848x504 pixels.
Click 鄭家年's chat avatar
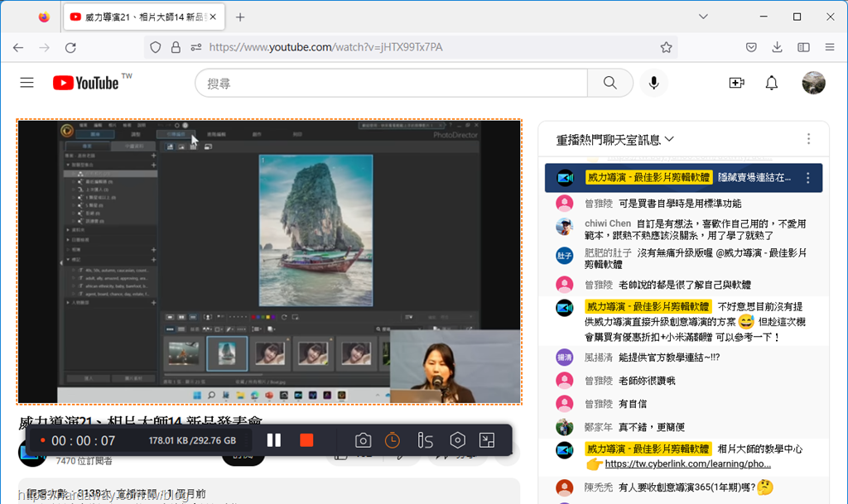564,427
